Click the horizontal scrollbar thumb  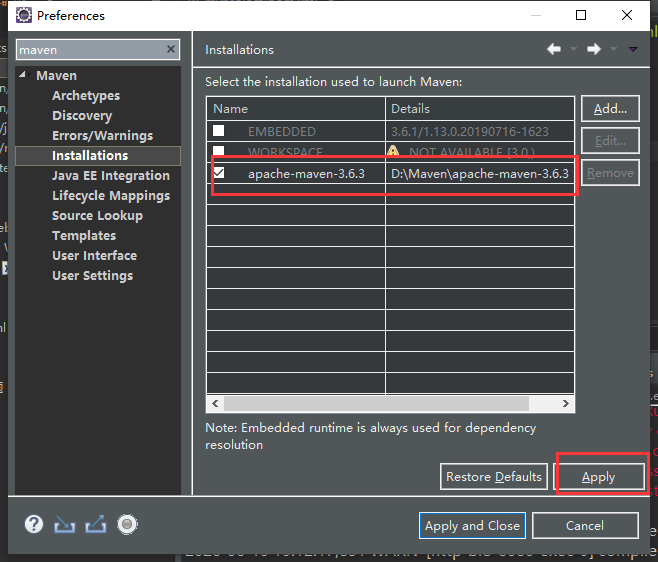[x=376, y=403]
